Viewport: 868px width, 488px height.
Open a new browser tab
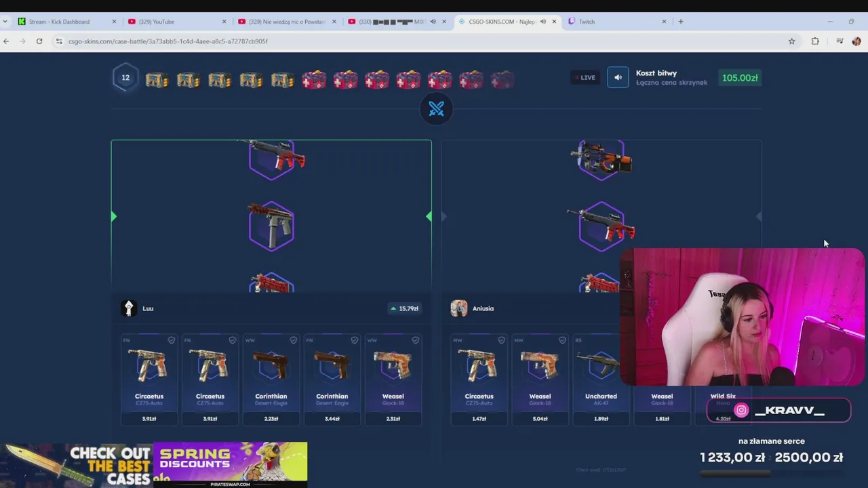(x=680, y=22)
